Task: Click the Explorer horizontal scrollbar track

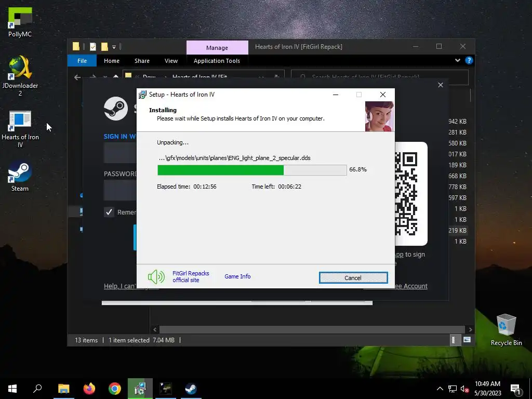Action: tap(312, 329)
